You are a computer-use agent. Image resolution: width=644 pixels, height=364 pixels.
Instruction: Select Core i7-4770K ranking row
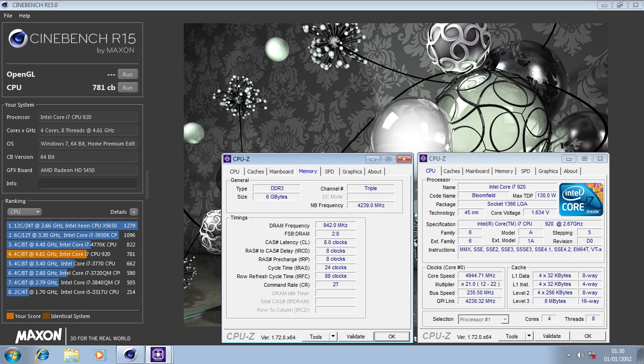pos(72,245)
